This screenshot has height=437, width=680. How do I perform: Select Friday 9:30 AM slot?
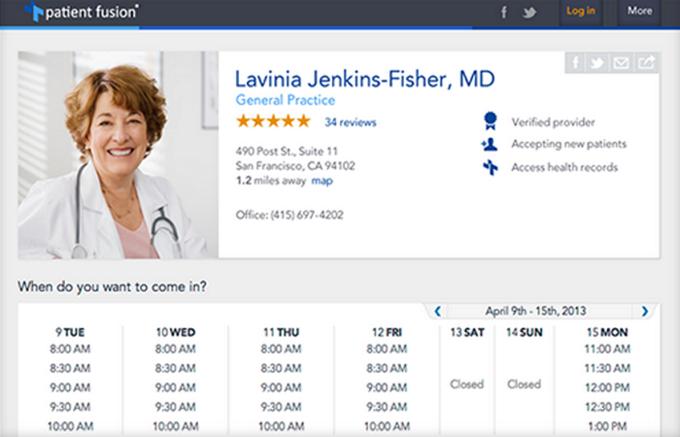(x=386, y=407)
